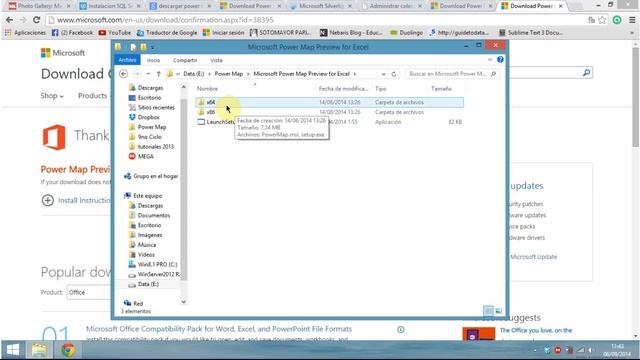
Task: Expand the ribbon with the chevron
Action: tap(490, 60)
